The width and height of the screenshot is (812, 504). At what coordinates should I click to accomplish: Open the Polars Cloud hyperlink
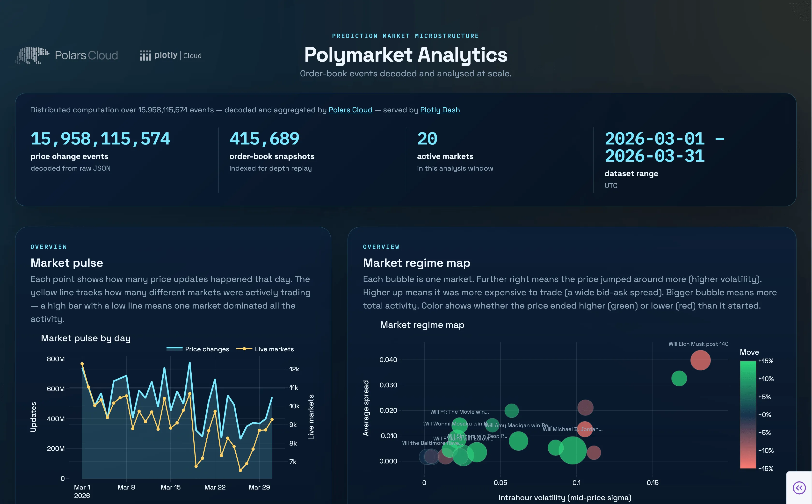350,110
